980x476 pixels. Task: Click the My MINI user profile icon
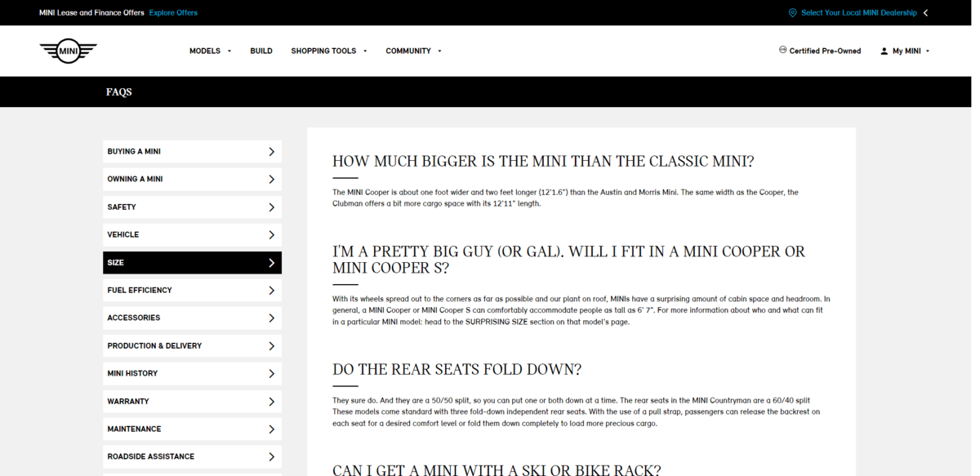(x=884, y=51)
